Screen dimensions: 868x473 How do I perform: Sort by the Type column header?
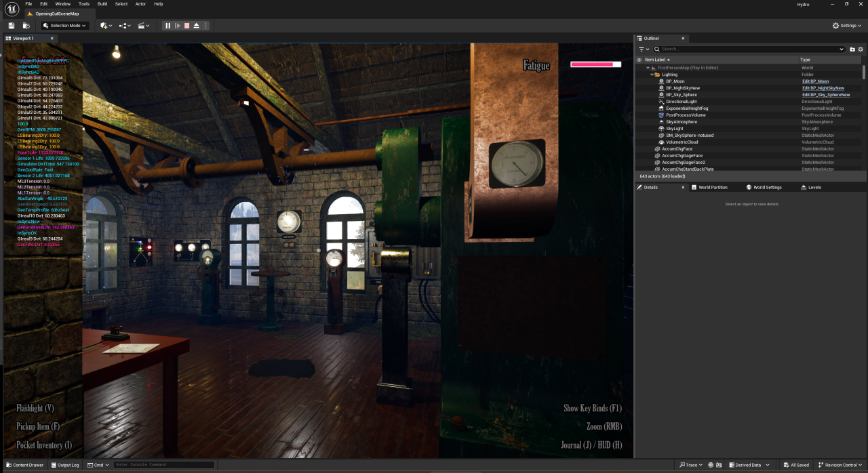(x=831, y=60)
